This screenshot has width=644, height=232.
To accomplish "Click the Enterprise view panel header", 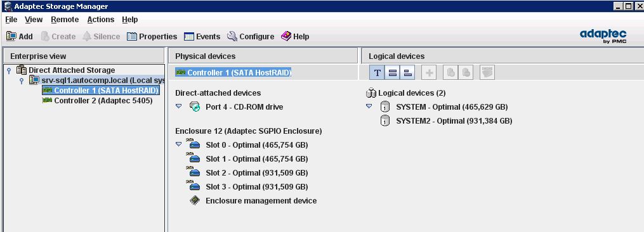I will click(x=84, y=56).
